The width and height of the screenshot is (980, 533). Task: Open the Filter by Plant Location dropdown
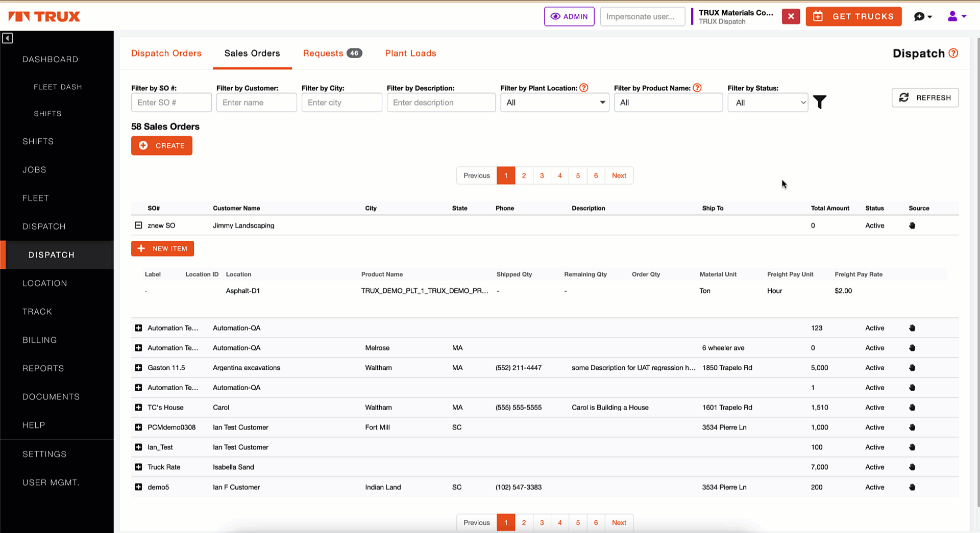pyautogui.click(x=555, y=103)
